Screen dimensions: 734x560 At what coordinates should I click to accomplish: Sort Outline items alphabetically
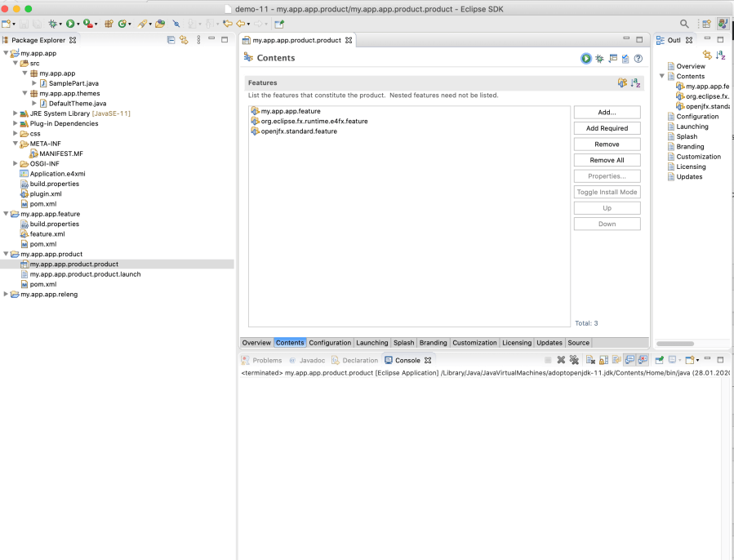click(720, 55)
